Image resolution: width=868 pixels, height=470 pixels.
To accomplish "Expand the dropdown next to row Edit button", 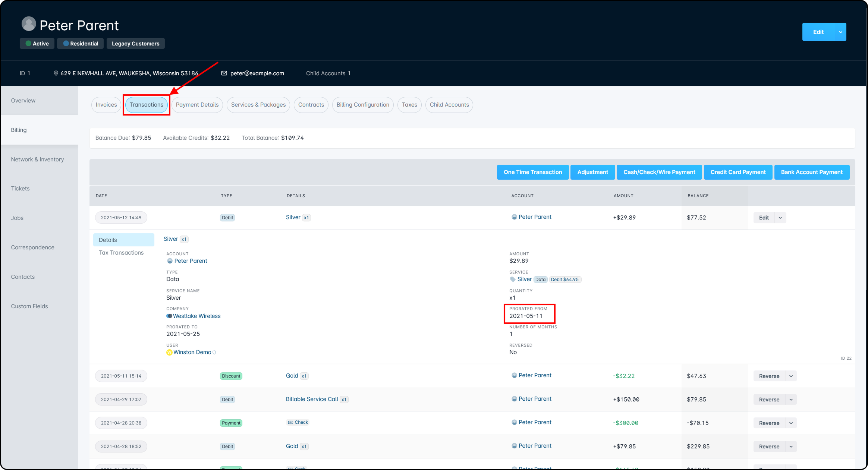I will [x=780, y=218].
